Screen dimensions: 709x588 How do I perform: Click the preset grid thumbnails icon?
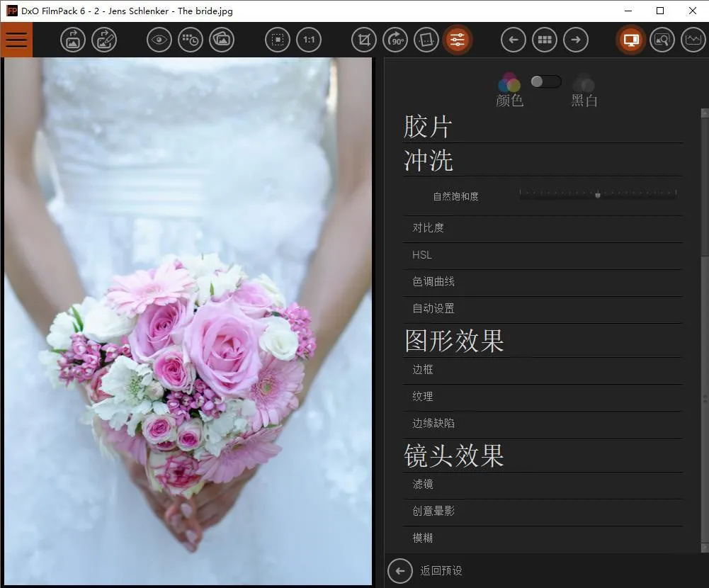click(x=545, y=40)
